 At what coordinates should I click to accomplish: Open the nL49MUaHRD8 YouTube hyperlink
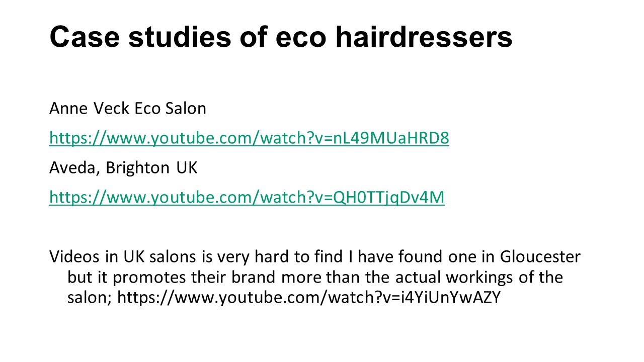[249, 138]
